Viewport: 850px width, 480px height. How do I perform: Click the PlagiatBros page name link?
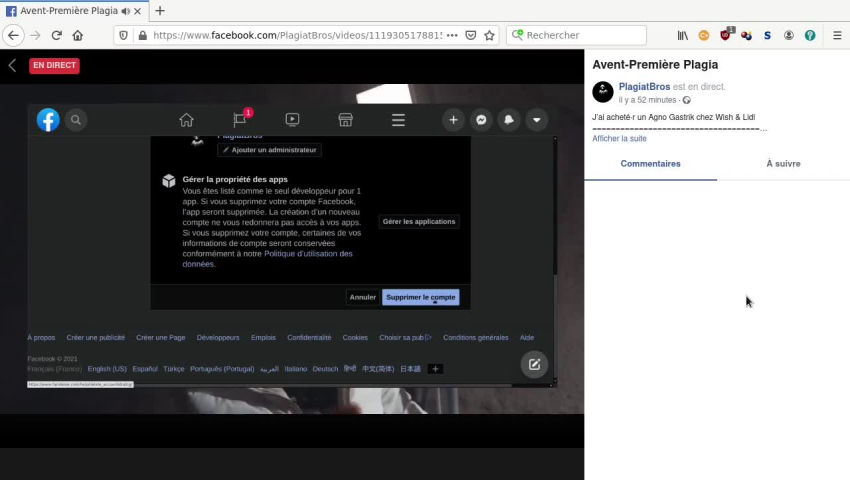644,87
